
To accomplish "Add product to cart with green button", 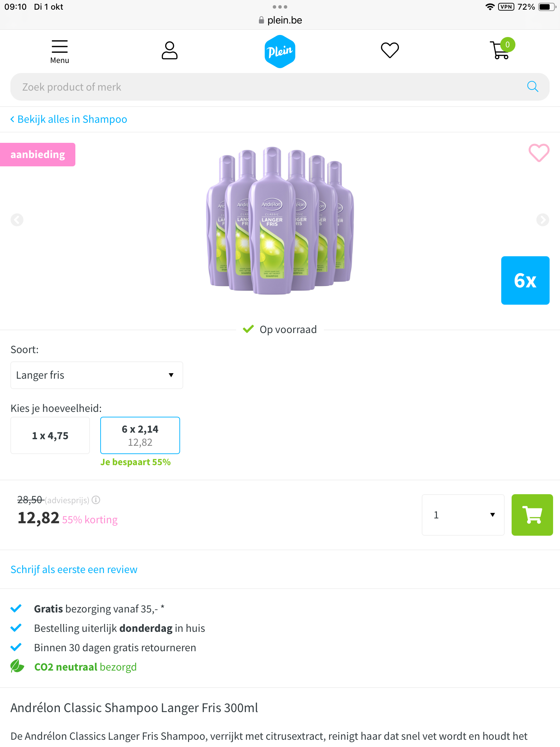I will (x=532, y=515).
